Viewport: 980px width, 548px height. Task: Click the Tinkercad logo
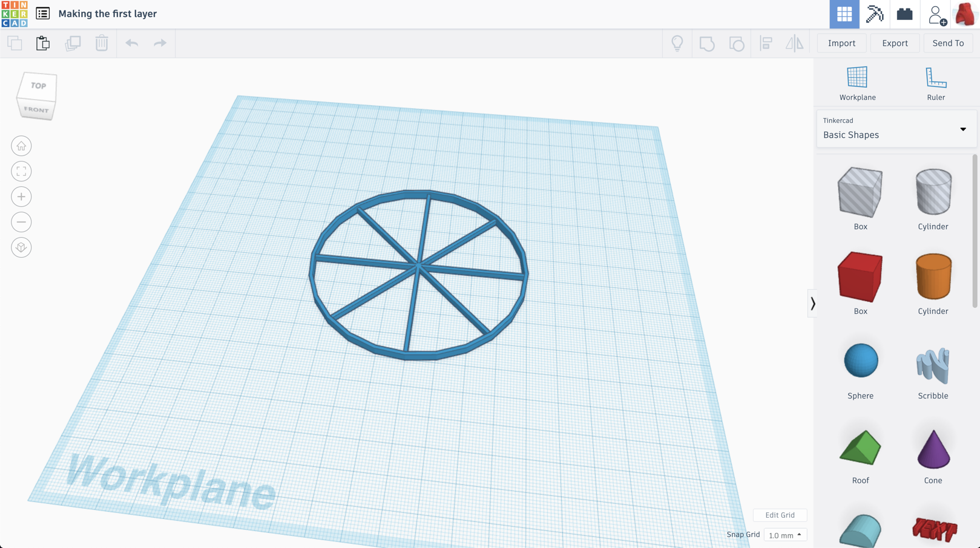pyautogui.click(x=15, y=14)
